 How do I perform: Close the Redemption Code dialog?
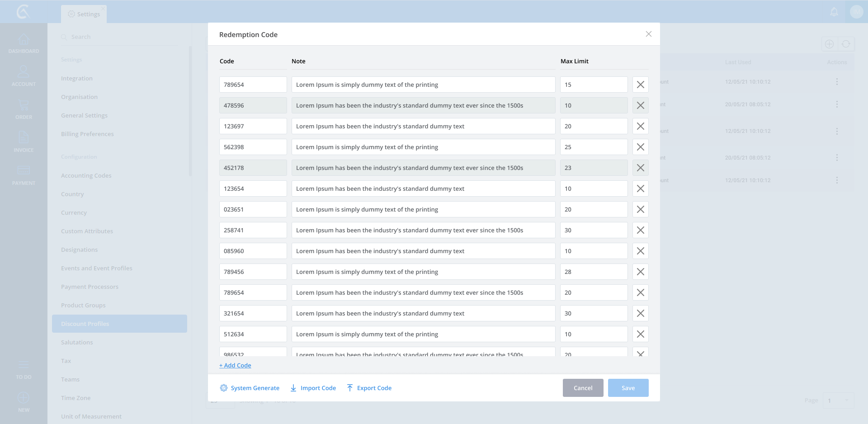pyautogui.click(x=648, y=34)
